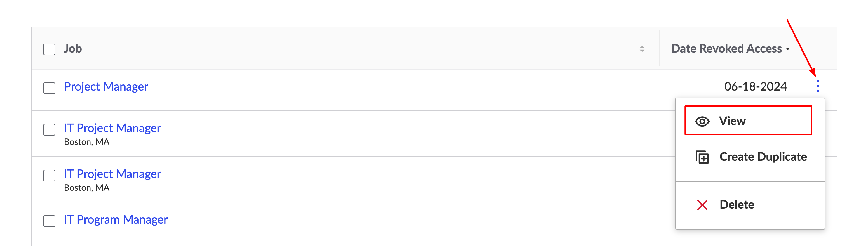
Task: Click the Create Duplicate copy icon
Action: [x=702, y=157]
